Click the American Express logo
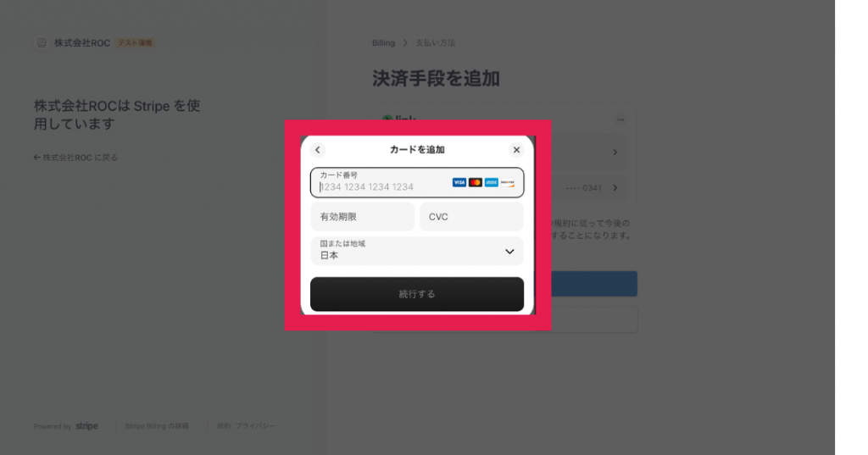 tap(491, 183)
